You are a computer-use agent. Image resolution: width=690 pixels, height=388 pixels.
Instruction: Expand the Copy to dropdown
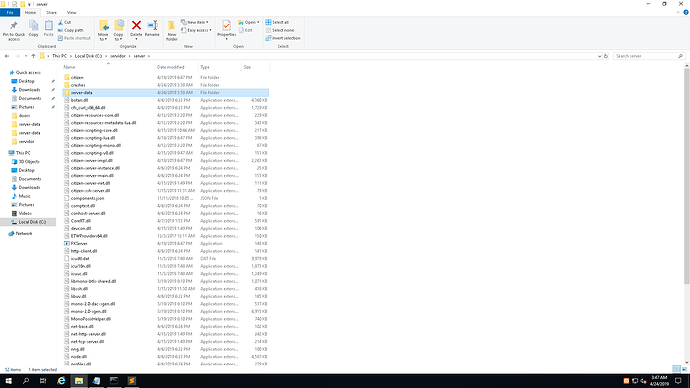click(119, 30)
